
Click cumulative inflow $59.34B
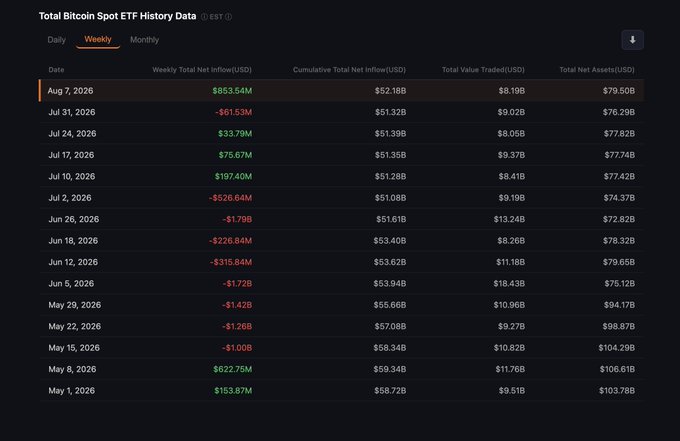[389, 369]
